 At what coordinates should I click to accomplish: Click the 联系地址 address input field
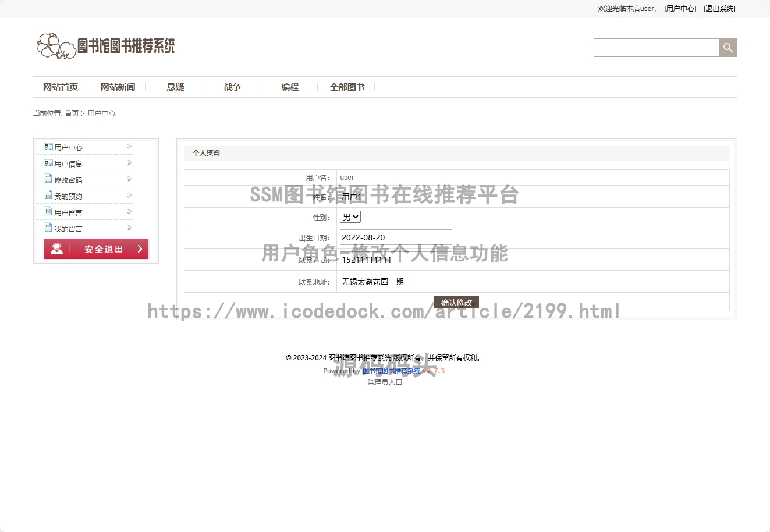(396, 282)
